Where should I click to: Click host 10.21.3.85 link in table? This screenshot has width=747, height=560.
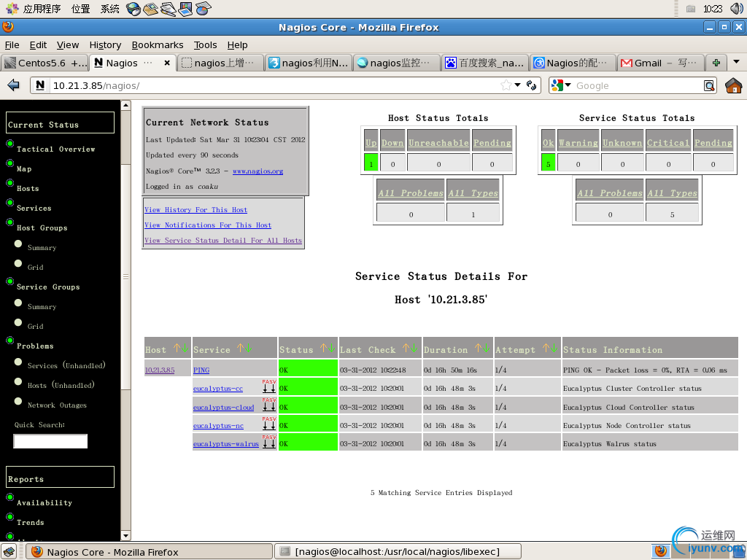(x=160, y=370)
